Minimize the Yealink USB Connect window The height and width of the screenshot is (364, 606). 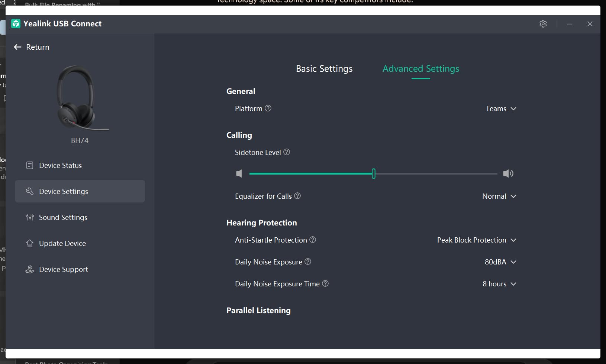coord(570,24)
